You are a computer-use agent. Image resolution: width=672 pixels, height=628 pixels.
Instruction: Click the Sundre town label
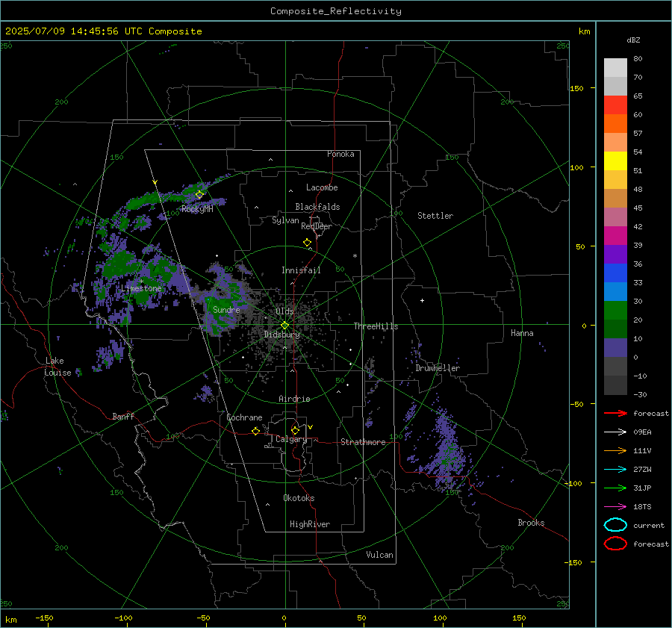[226, 310]
